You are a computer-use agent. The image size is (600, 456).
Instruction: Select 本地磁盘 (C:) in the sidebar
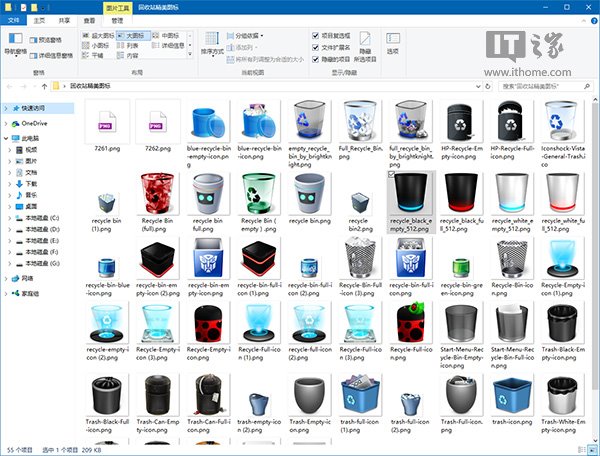click(42, 218)
